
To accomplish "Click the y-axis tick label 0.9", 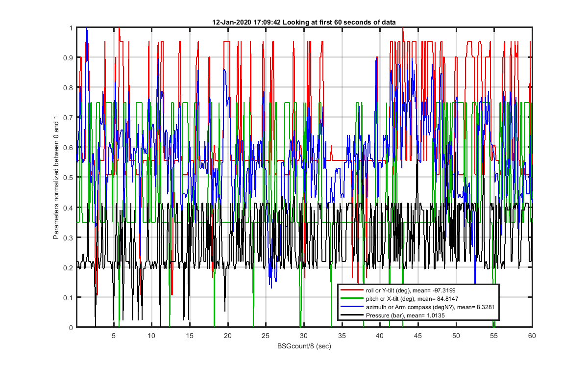I will pyautogui.click(x=69, y=58).
